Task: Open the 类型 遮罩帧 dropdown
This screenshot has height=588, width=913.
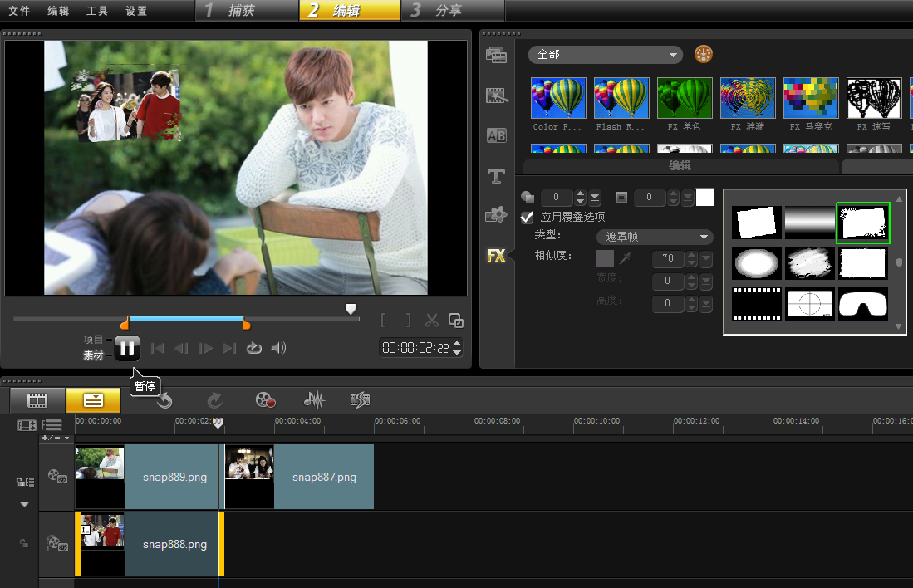Action: (655, 237)
